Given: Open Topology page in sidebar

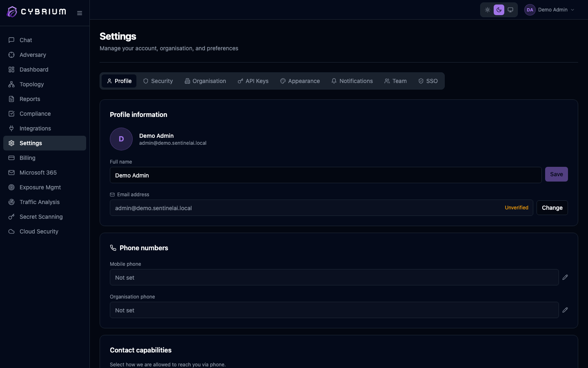Looking at the screenshot, I should click(45, 84).
